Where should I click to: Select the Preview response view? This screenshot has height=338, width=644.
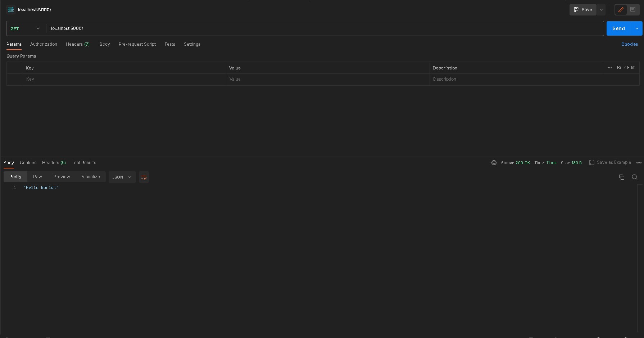(62, 177)
